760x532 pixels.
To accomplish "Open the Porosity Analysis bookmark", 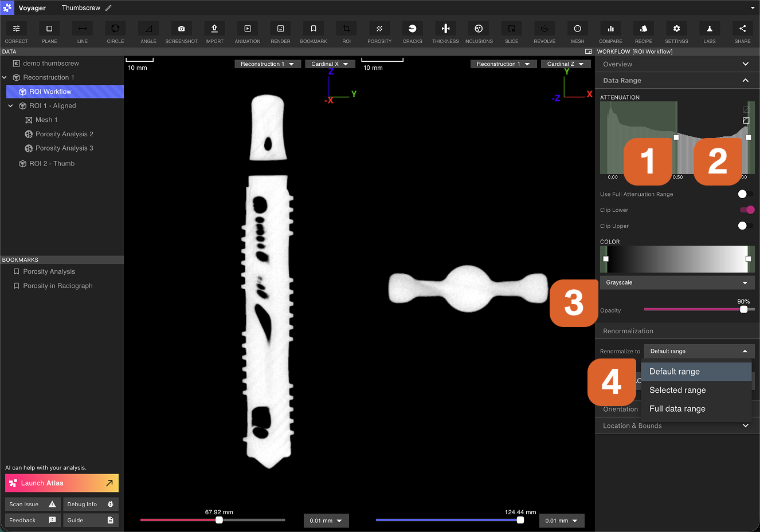I will (x=49, y=271).
